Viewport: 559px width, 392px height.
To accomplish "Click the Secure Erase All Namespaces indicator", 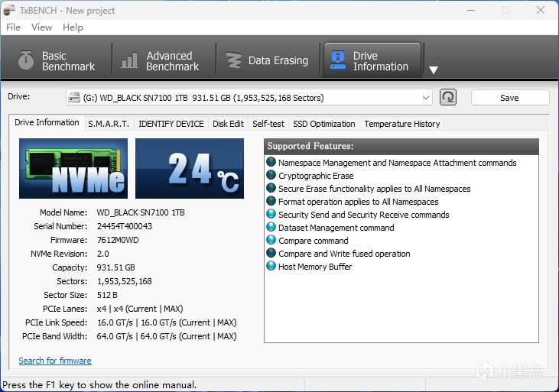I will 271,188.
